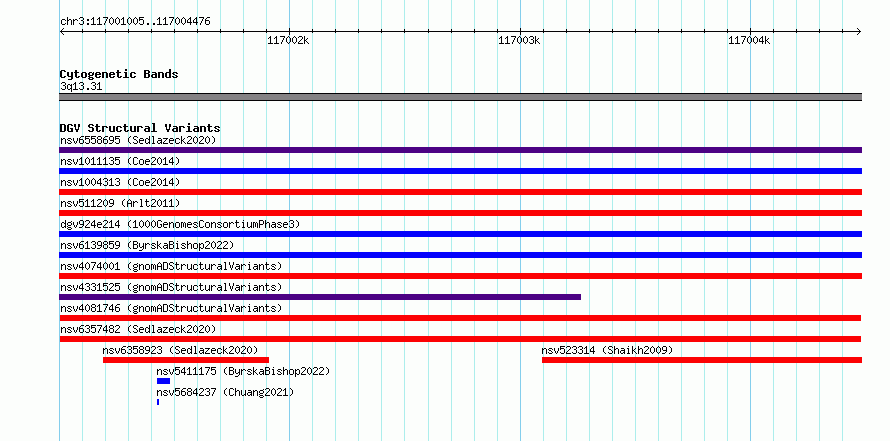Click the red nsv523314 variant bar
This screenshot has width=890, height=441.
[x=702, y=360]
